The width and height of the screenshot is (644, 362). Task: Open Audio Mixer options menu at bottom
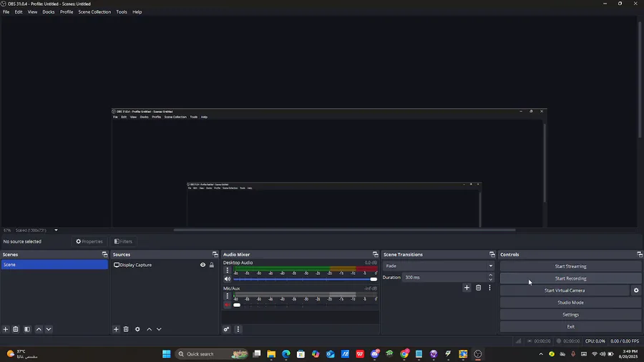click(238, 329)
